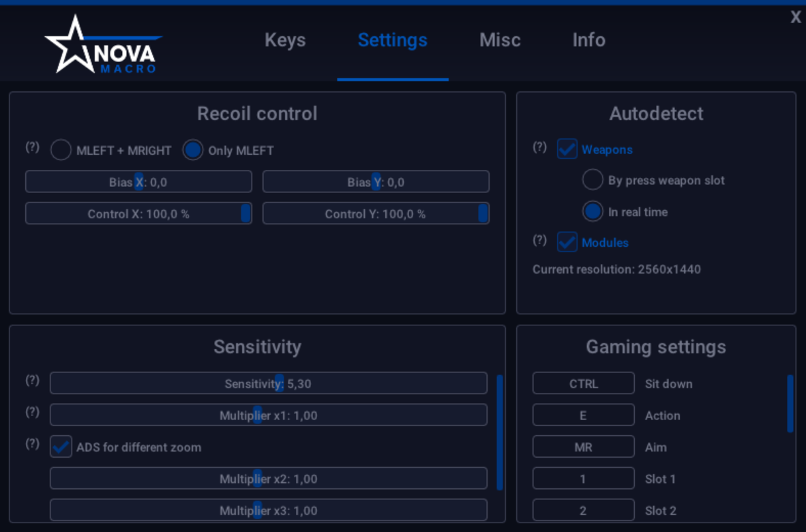Click the Nova Macro star logo
This screenshot has height=532, width=806.
point(102,45)
